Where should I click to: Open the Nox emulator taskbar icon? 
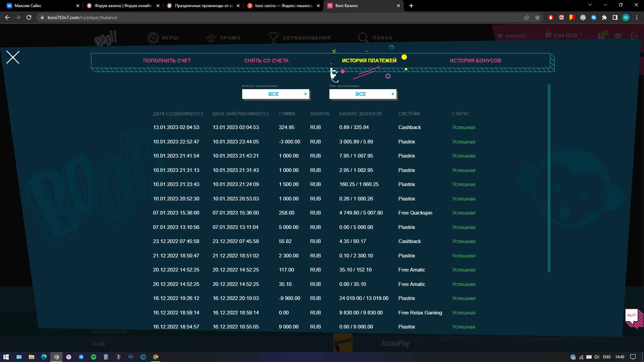(131, 357)
